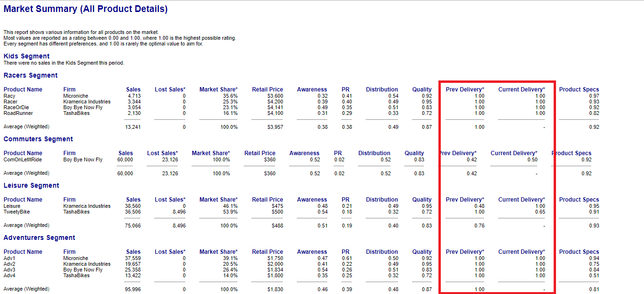Click the 23,126 lost sales value for ComOnLetItRide

(170, 159)
